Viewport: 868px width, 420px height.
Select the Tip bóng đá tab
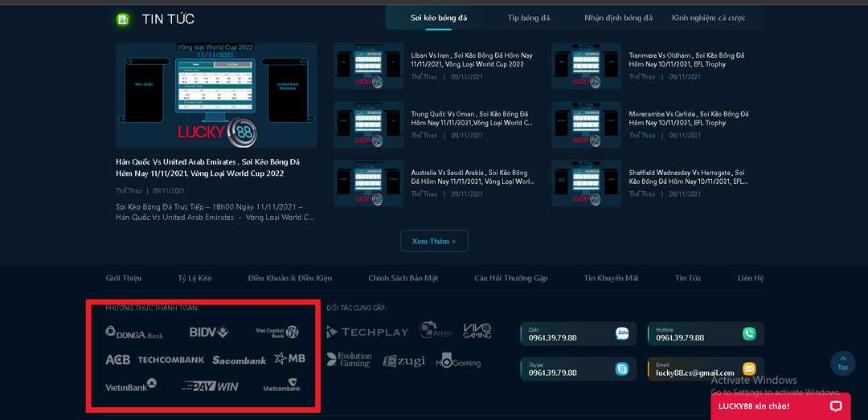point(529,18)
